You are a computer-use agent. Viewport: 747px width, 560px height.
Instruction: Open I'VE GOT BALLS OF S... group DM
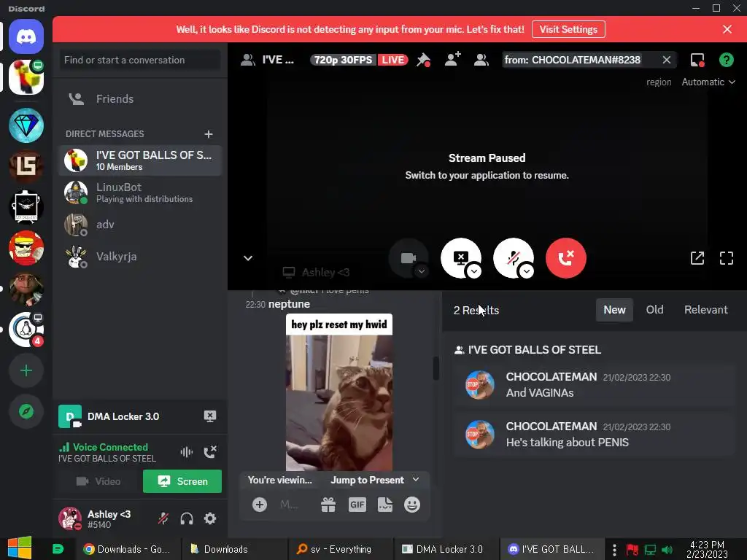click(x=140, y=160)
